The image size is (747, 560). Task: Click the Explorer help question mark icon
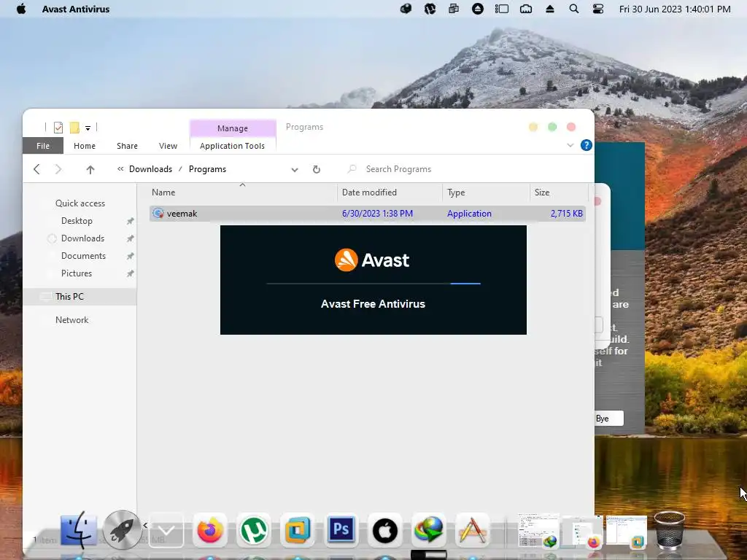click(x=587, y=145)
